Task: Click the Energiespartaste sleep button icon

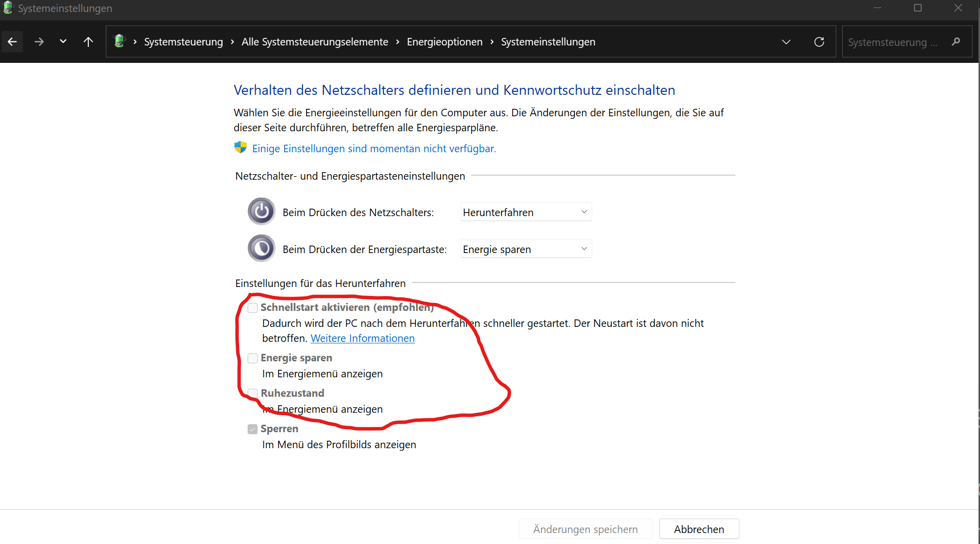Action: (262, 249)
